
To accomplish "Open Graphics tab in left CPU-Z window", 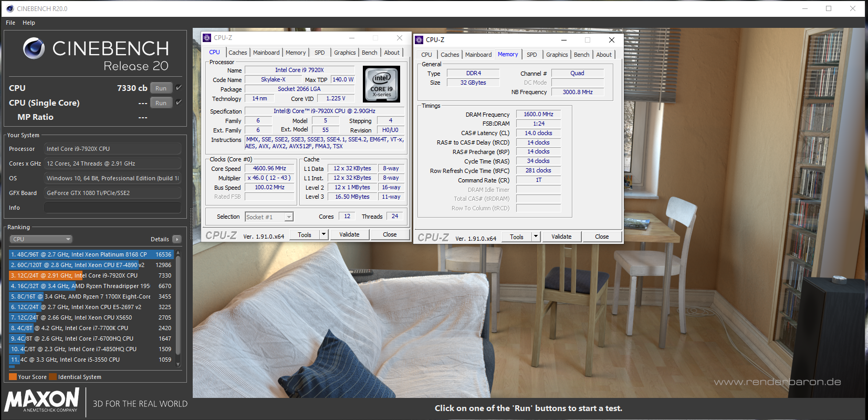I will 345,53.
